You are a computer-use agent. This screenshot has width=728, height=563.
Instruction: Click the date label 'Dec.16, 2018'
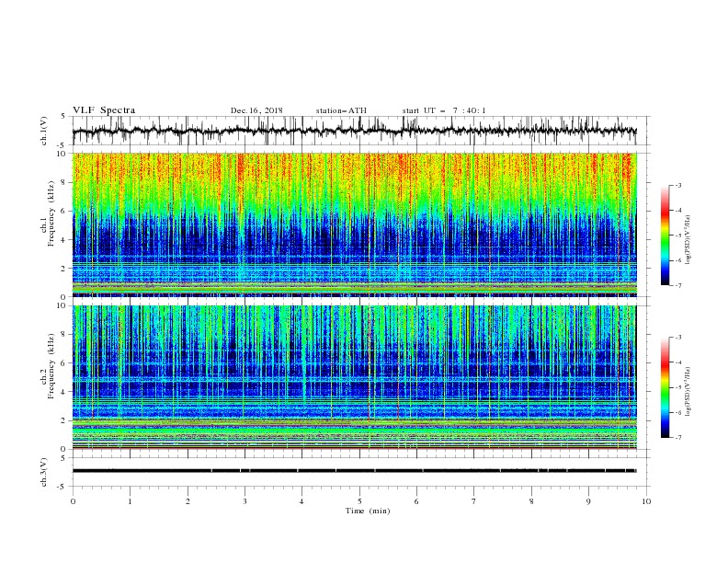pos(256,110)
